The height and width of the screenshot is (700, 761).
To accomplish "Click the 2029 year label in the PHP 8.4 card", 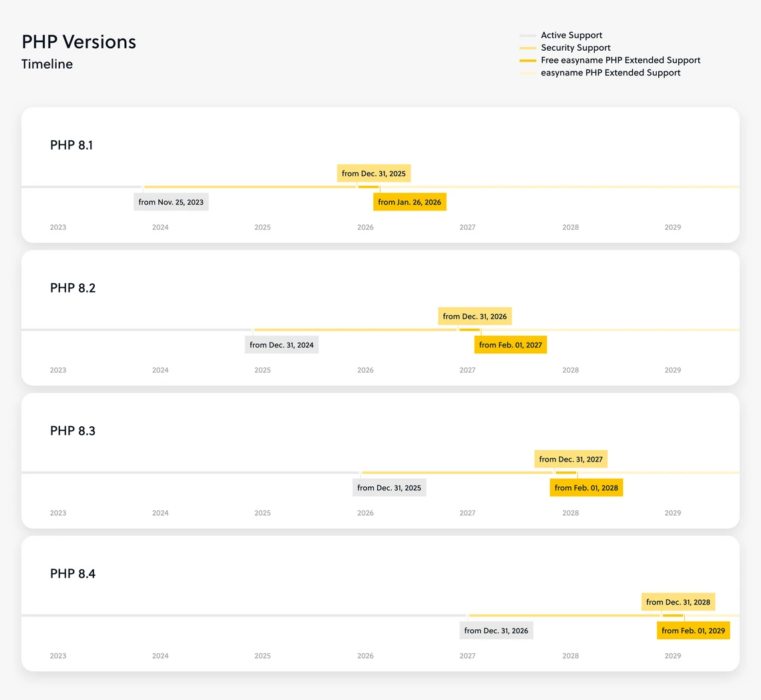I will tap(672, 655).
